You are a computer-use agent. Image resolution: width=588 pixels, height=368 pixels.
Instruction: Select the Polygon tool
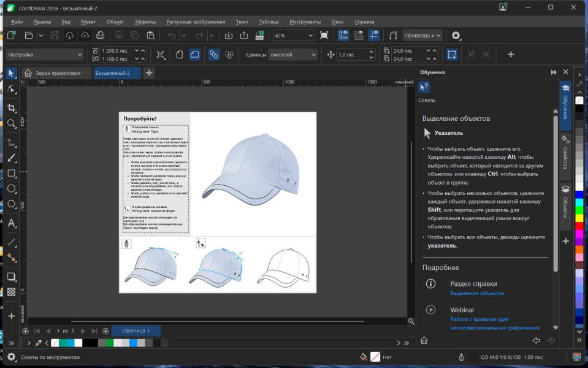click(x=11, y=204)
